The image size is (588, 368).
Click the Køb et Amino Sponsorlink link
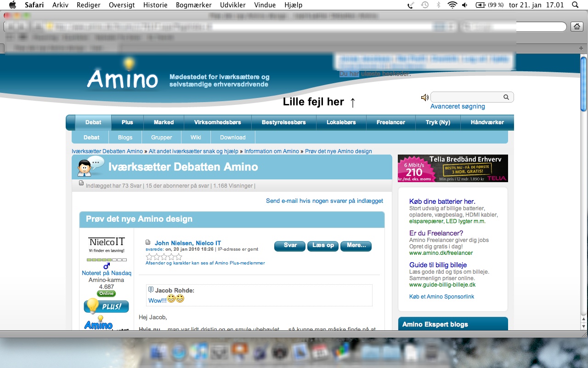click(x=441, y=297)
